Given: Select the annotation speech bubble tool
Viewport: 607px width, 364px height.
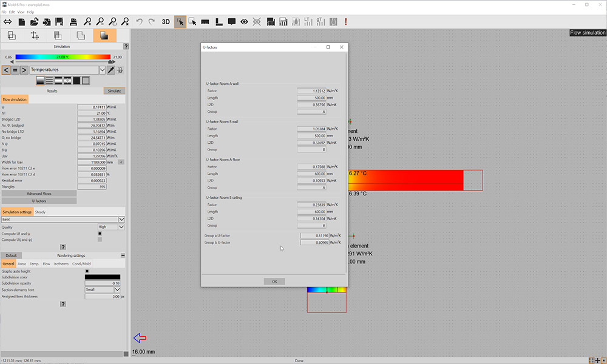Looking at the screenshot, I should [x=231, y=22].
